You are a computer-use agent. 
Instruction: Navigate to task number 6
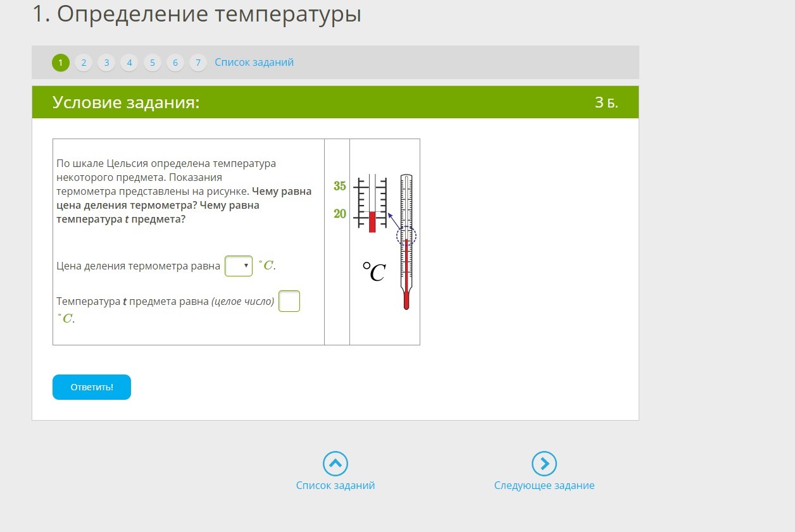click(x=175, y=63)
